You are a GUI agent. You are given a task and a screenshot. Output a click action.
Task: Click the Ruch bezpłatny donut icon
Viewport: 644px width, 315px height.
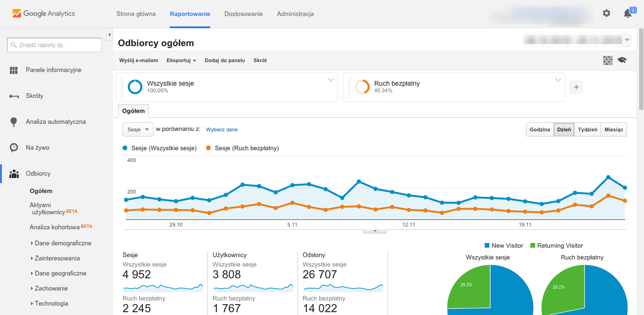click(362, 87)
